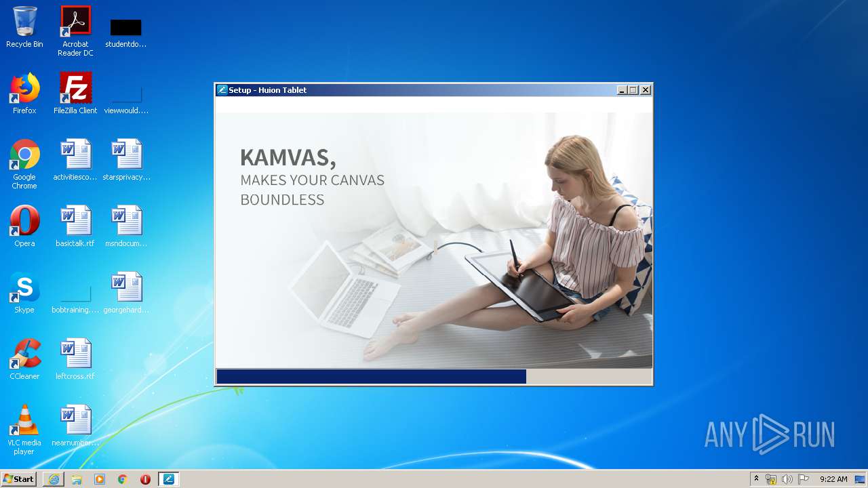This screenshot has width=868, height=488.
Task: Select the studentdo... desktop file
Action: (x=126, y=33)
